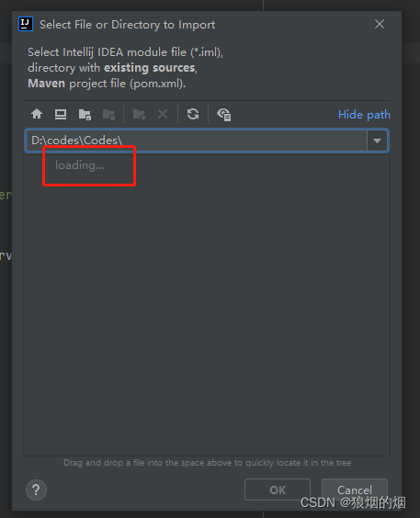
Task: Click the IntelliJ IDEA logo in title bar
Action: point(26,24)
